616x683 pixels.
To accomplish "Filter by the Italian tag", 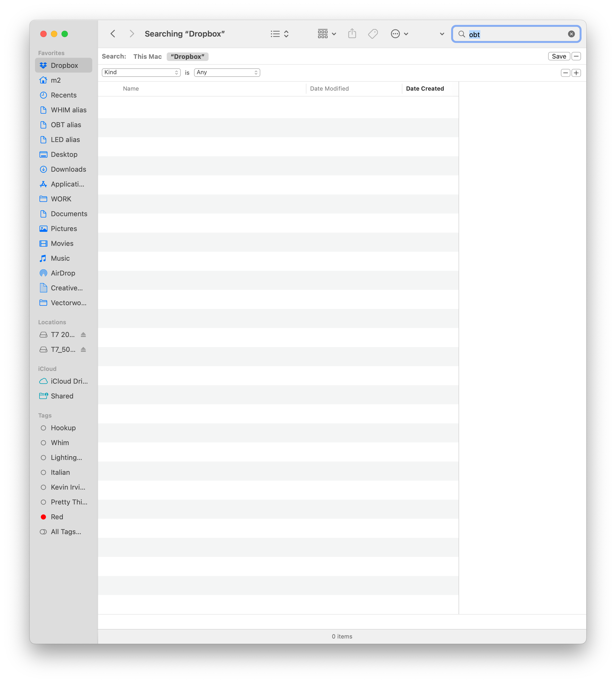I will (64, 473).
